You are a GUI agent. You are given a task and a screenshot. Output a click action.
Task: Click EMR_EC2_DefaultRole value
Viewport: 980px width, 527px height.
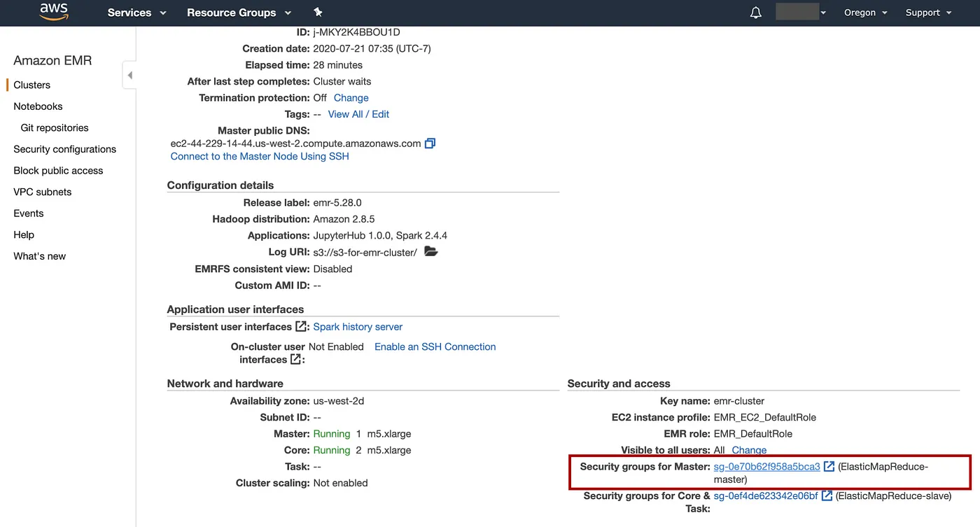coord(764,417)
